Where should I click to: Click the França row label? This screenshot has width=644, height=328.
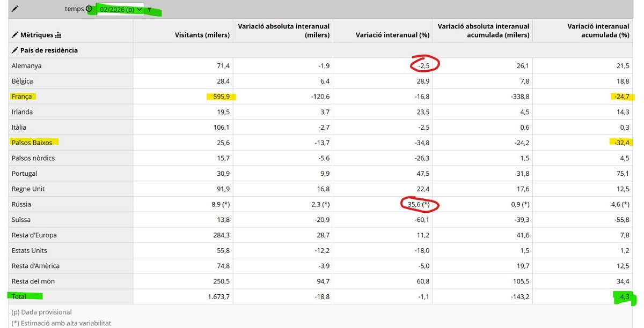[x=22, y=96]
